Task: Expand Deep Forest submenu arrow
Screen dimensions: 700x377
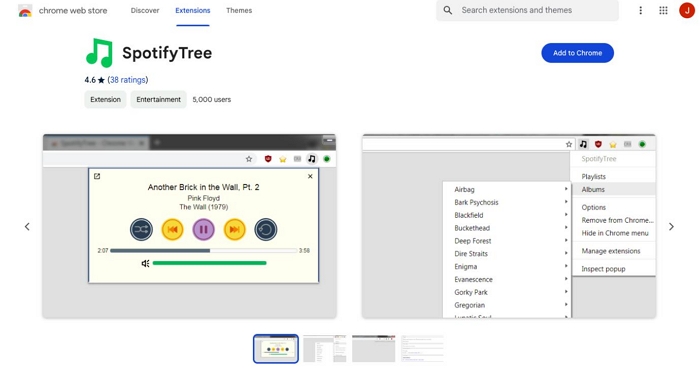Action: pyautogui.click(x=566, y=240)
